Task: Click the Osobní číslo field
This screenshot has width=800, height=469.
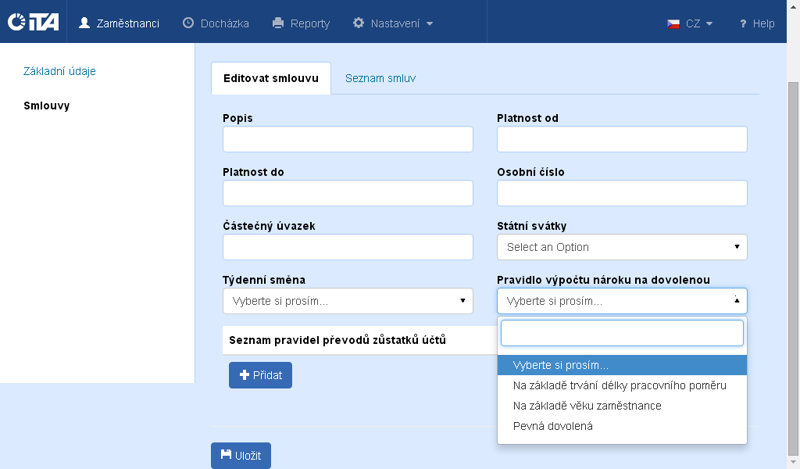Action: (x=621, y=193)
